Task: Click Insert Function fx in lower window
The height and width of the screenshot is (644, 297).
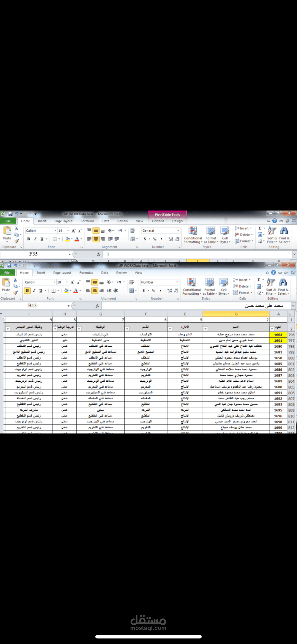Action: point(97,306)
